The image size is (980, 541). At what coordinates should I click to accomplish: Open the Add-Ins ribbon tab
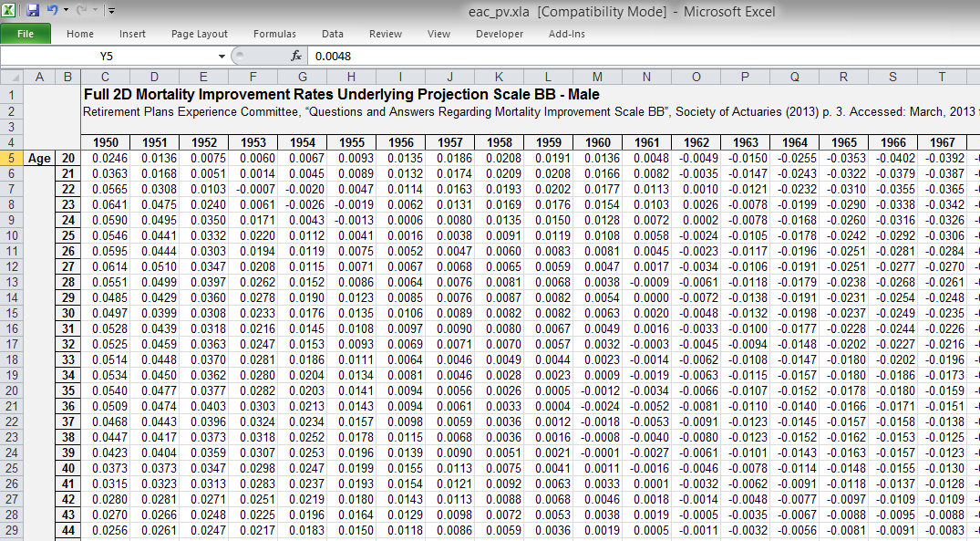point(567,34)
